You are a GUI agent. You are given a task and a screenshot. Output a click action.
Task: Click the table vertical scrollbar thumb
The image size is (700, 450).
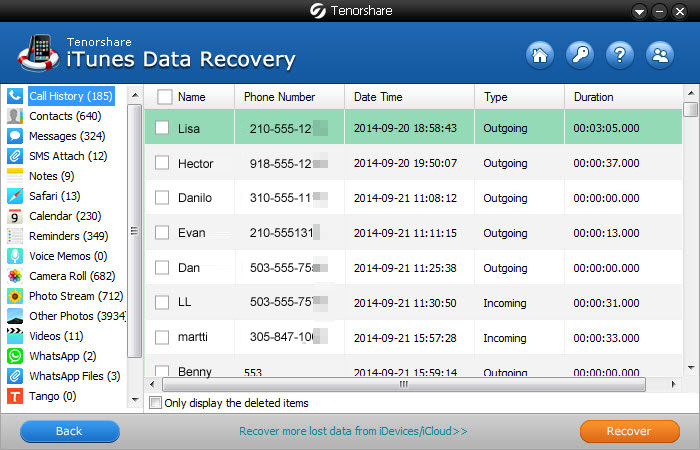(691, 109)
